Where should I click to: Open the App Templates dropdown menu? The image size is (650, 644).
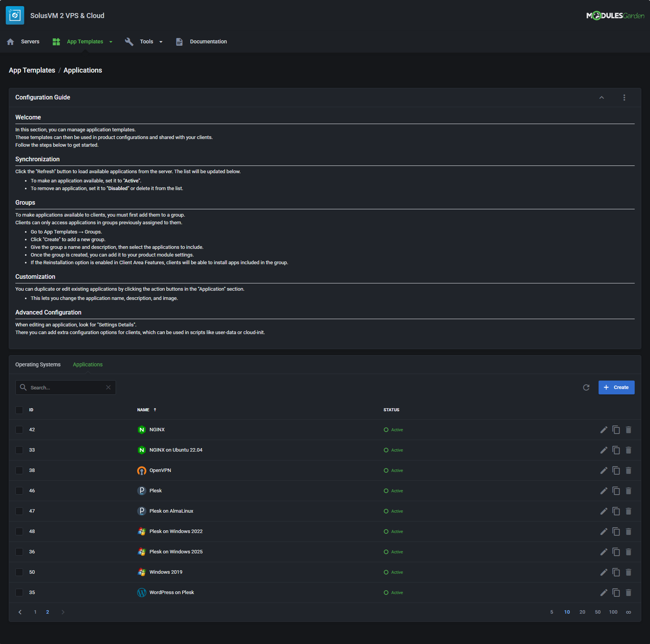[x=83, y=41]
